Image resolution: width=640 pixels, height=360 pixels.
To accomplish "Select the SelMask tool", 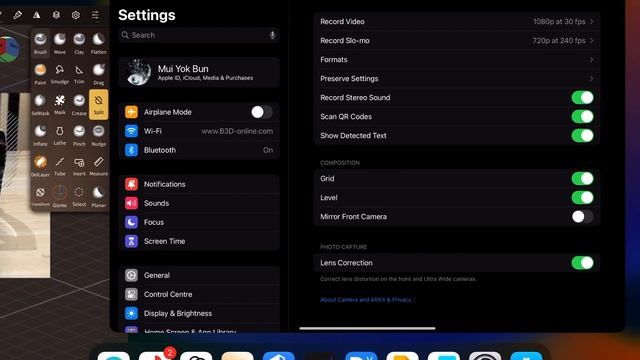I will click(x=40, y=104).
